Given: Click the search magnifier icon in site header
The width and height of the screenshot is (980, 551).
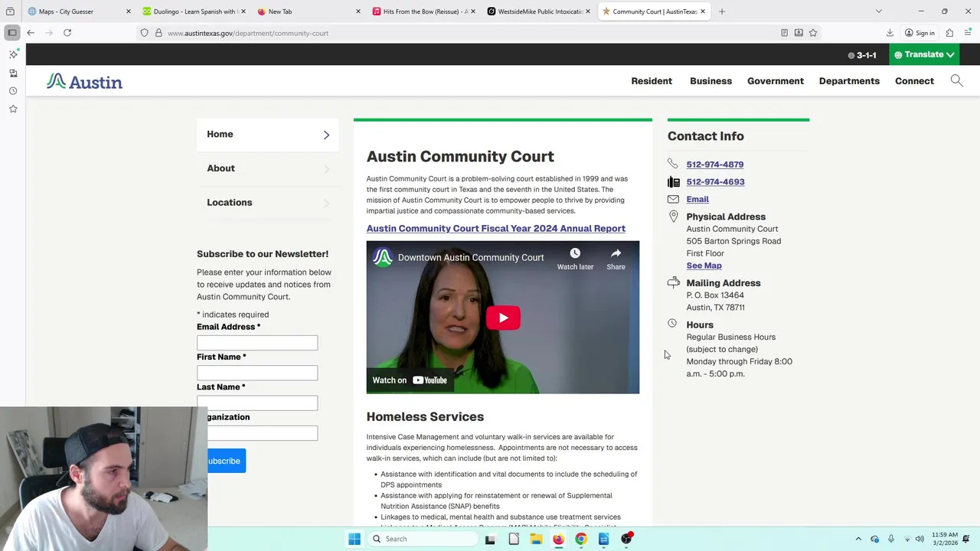Looking at the screenshot, I should (956, 80).
